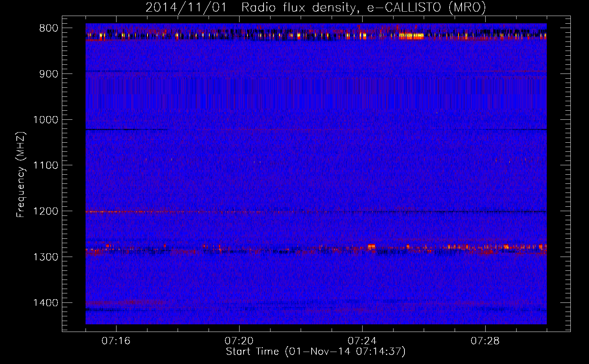This screenshot has width=589, height=364.
Task: Click the 'Frequency (MHZ)' y-axis title
Action: coord(21,175)
